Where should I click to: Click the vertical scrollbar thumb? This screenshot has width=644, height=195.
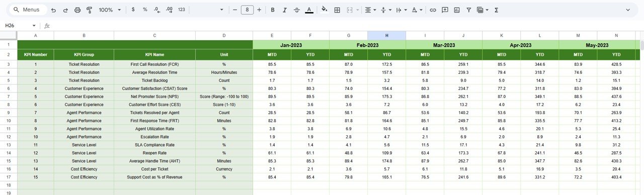pos(642,46)
